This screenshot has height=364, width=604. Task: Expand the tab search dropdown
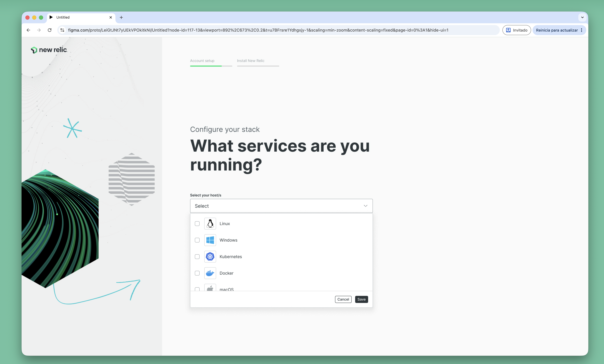click(582, 17)
